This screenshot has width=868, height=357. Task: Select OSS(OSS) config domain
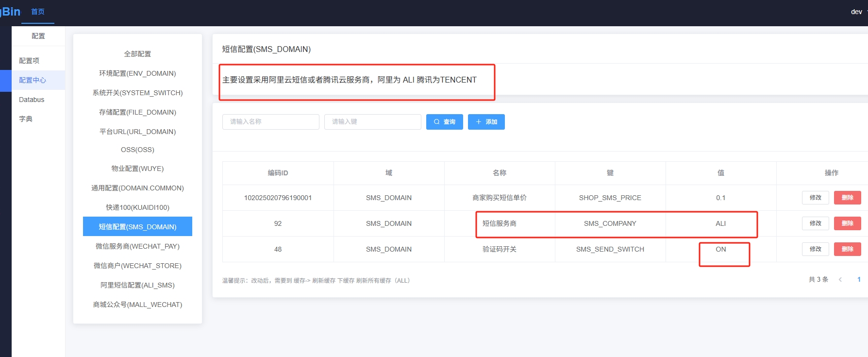pyautogui.click(x=137, y=150)
